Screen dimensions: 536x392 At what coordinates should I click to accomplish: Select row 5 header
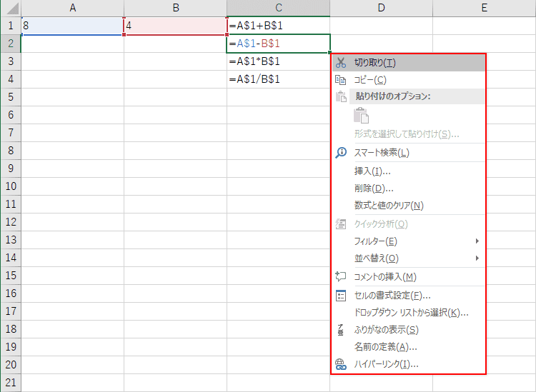click(x=11, y=97)
